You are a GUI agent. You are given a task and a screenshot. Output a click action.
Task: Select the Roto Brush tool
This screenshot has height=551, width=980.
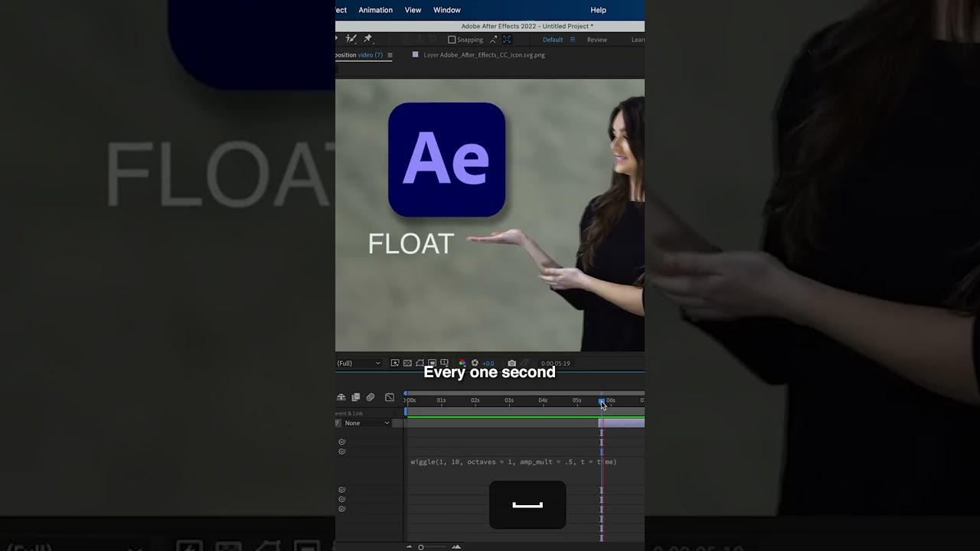point(351,39)
